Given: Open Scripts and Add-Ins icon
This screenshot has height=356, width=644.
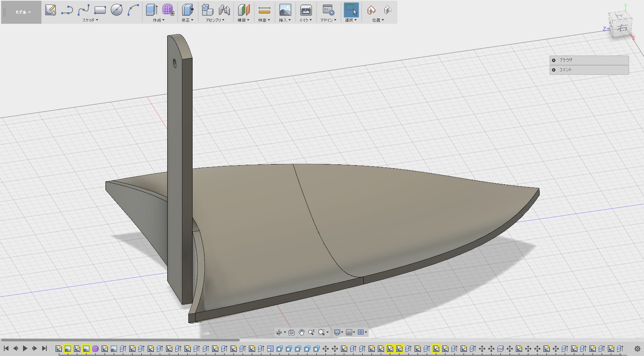Looking at the screenshot, I should pos(328,10).
